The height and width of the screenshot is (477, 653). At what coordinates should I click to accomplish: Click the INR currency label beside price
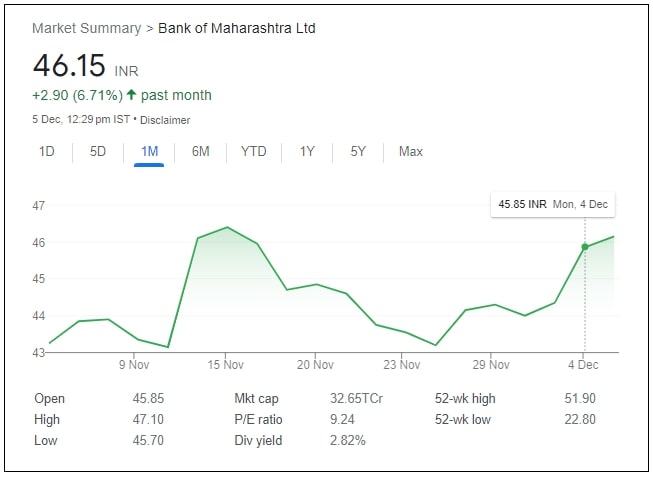coord(126,71)
